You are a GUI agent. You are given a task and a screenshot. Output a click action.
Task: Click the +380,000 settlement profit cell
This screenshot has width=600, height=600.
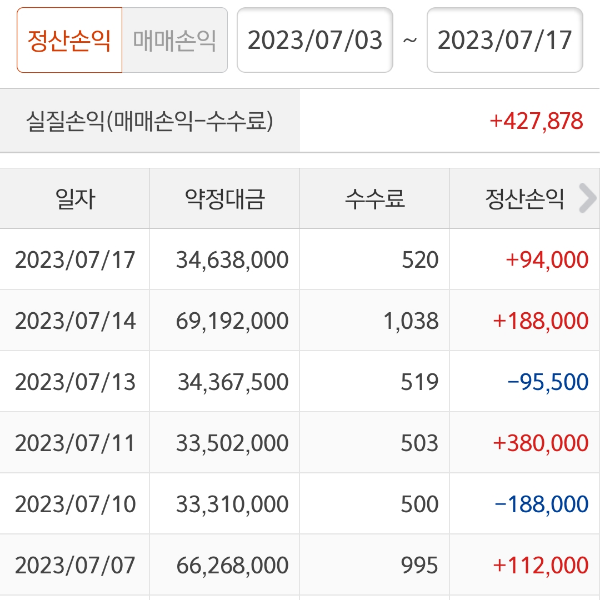[x=541, y=443]
